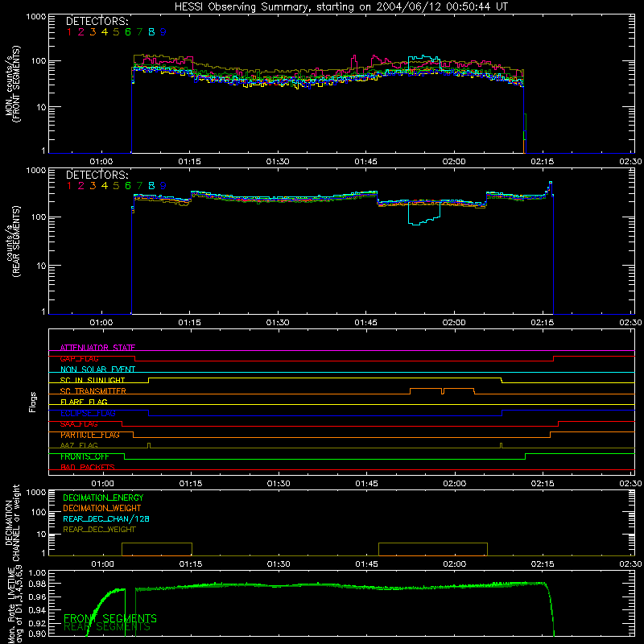Click the FRONTS_OFF flag label
Viewport: 644px width, 644px height.
coord(85,456)
